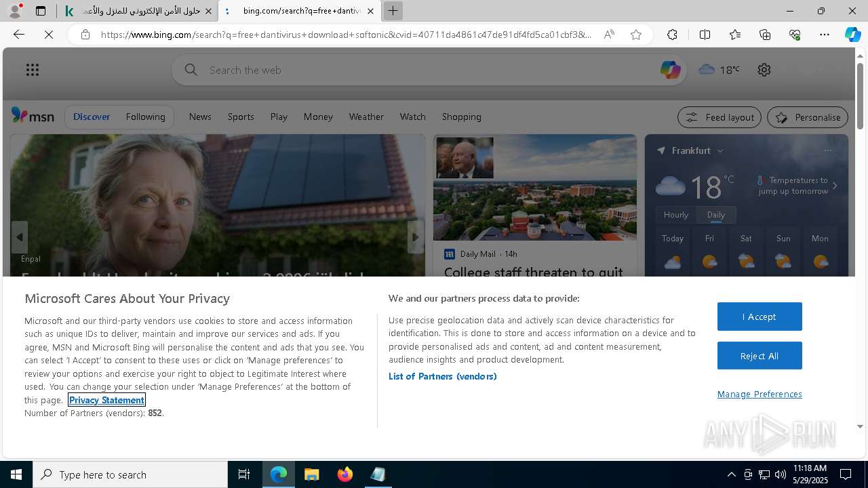868x488 pixels.
Task: Open Edge Settings and more menu
Action: [x=825, y=35]
